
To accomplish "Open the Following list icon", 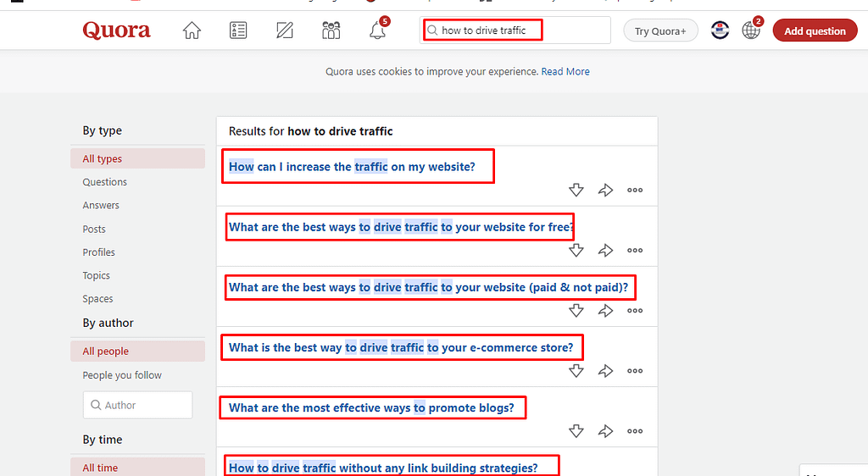I will [238, 30].
